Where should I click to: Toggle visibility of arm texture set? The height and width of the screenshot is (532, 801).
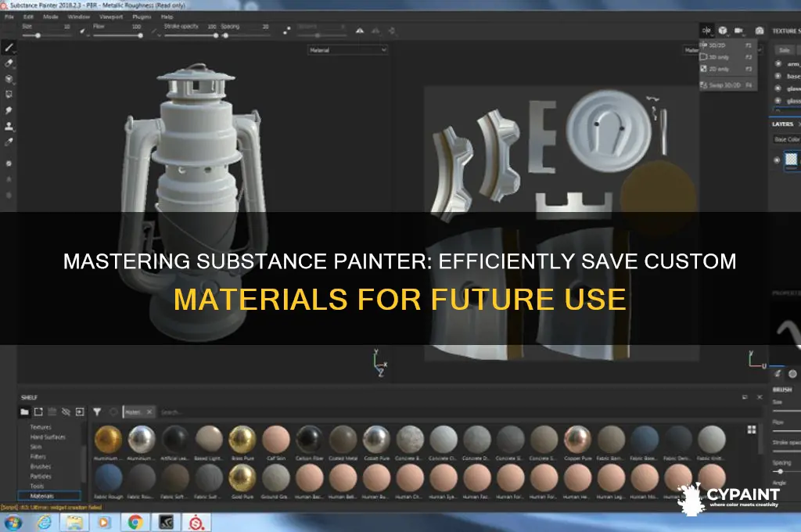(x=778, y=64)
